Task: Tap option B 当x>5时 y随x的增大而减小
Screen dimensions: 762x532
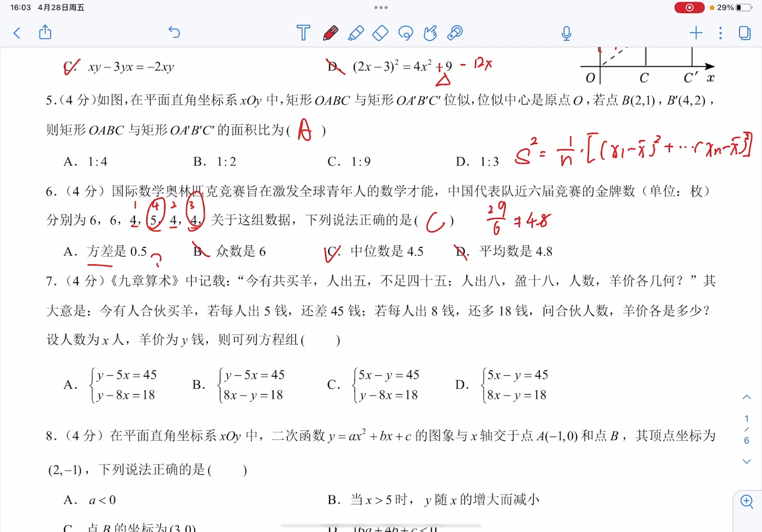Action: point(433,500)
